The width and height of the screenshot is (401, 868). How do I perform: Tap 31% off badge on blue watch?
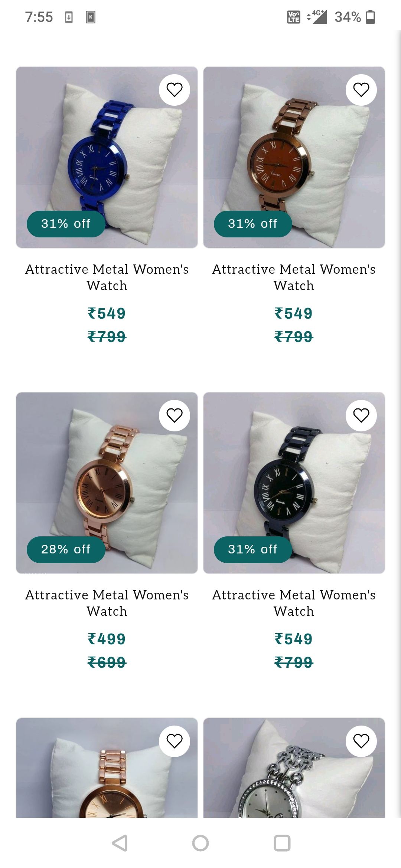click(x=66, y=224)
